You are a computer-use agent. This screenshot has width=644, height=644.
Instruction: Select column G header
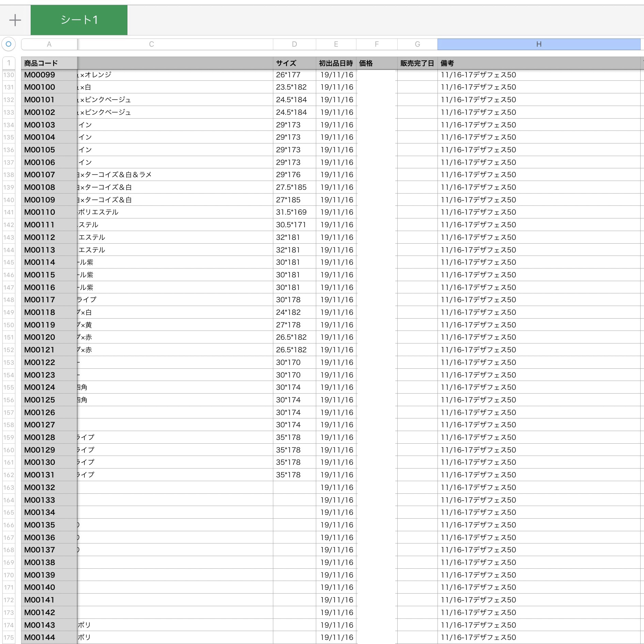[x=417, y=44]
